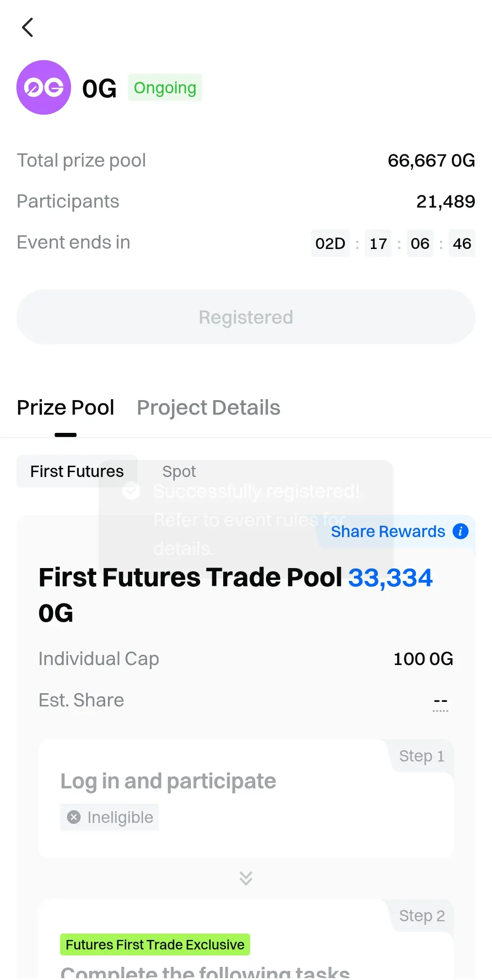Screen dimensions: 492x980
Task: Select the Prize Pool tab
Action: (66, 407)
